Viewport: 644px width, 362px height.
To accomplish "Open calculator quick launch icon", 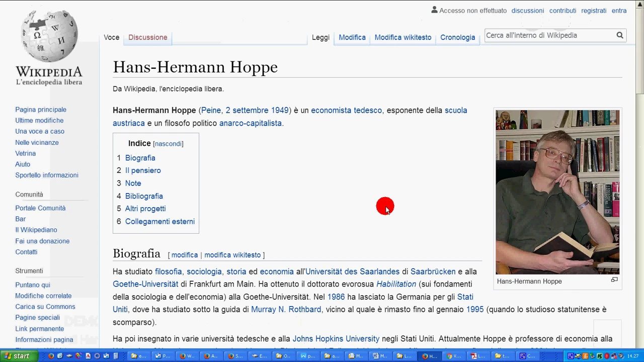I will coord(116,356).
